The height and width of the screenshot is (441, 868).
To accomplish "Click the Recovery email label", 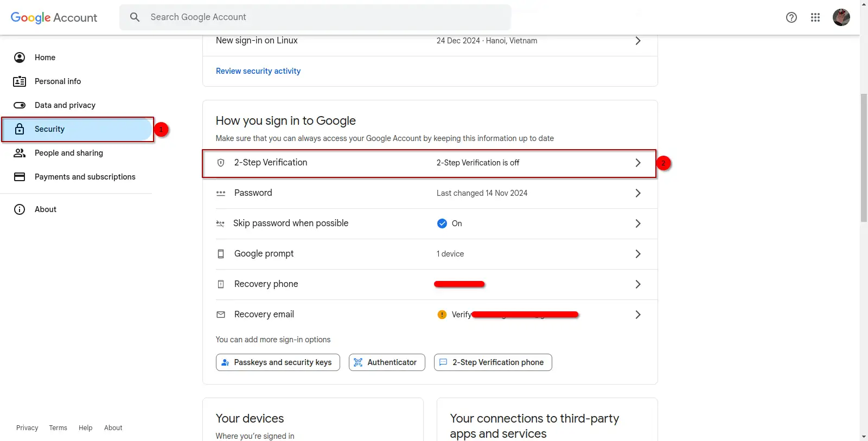I will click(x=264, y=315).
